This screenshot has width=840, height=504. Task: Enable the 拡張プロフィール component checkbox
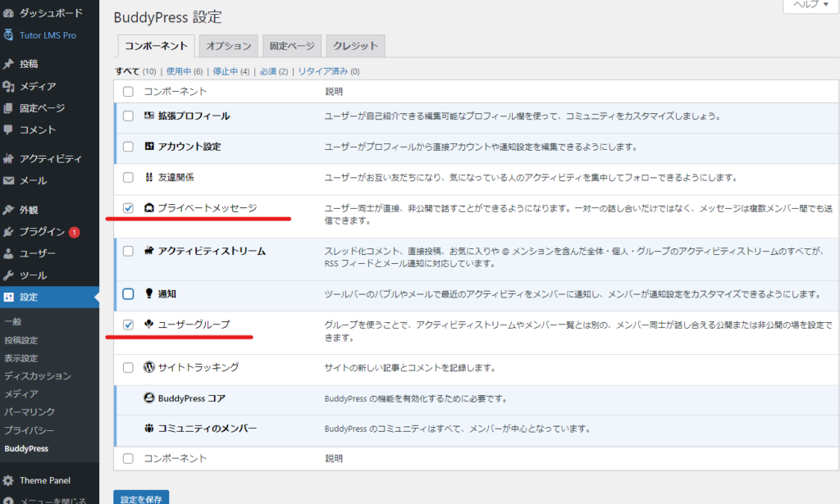(x=128, y=116)
